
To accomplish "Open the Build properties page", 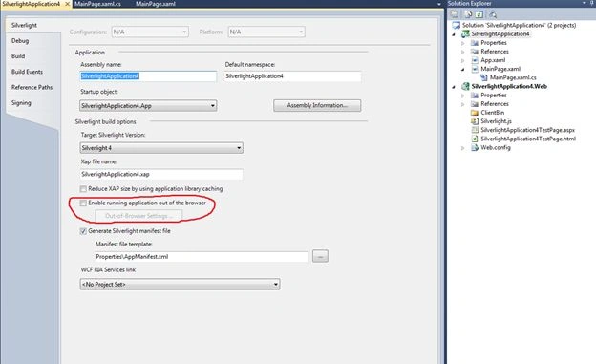I will 18,56.
